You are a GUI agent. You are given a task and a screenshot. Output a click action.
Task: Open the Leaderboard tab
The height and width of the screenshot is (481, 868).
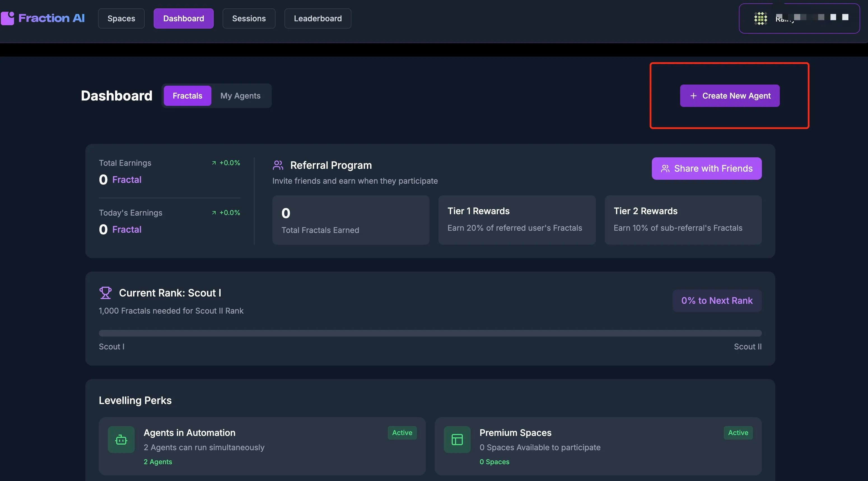tap(318, 18)
